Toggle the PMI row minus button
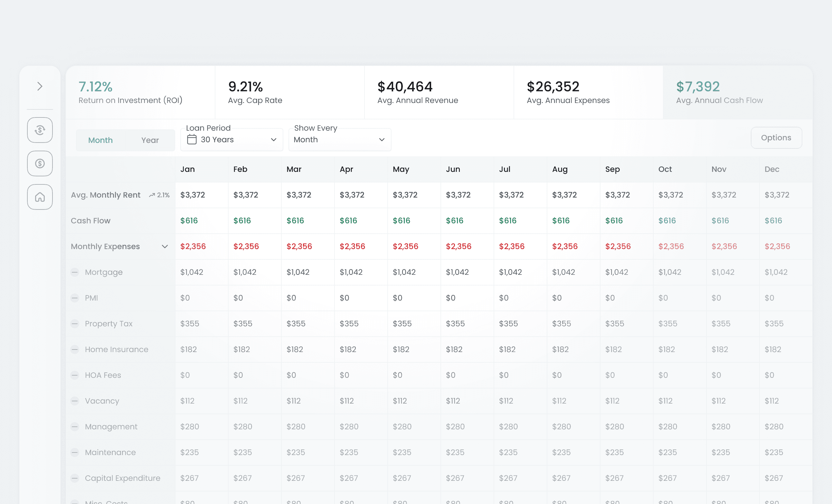 [x=75, y=298]
